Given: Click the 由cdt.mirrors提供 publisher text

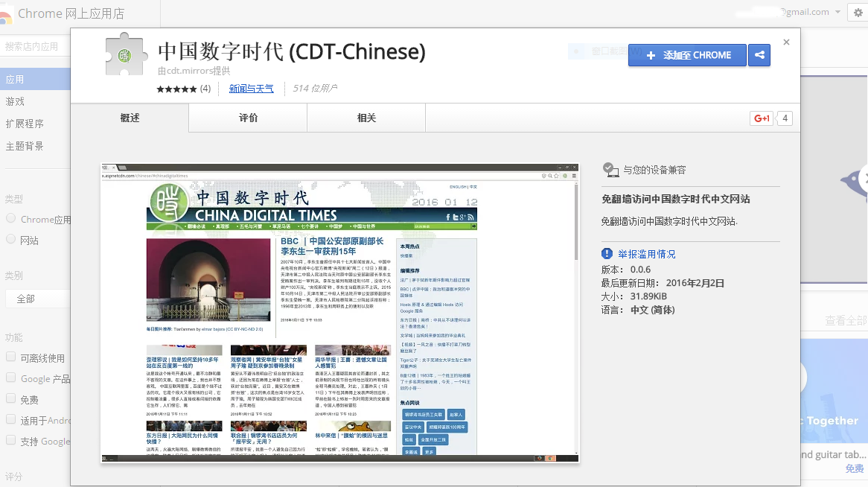Looking at the screenshot, I should pyautogui.click(x=194, y=71).
